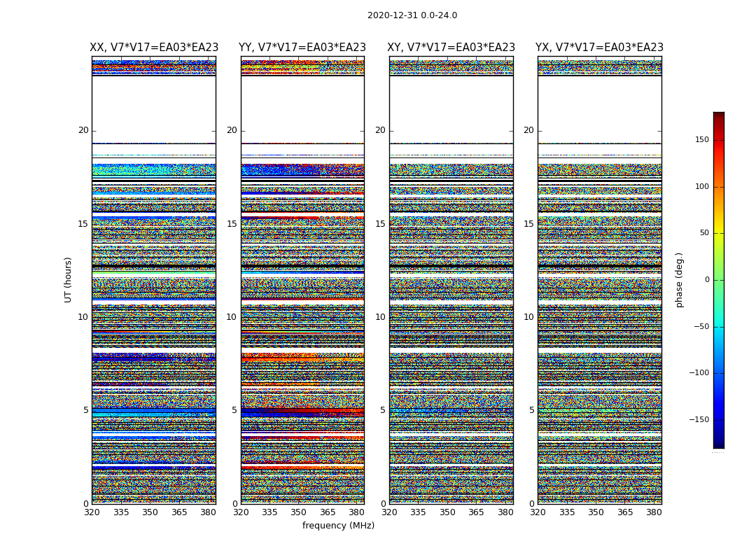The width and height of the screenshot is (735, 560).
Task: Click the YY panel's "335" frequency tick label
Action: coord(269,512)
